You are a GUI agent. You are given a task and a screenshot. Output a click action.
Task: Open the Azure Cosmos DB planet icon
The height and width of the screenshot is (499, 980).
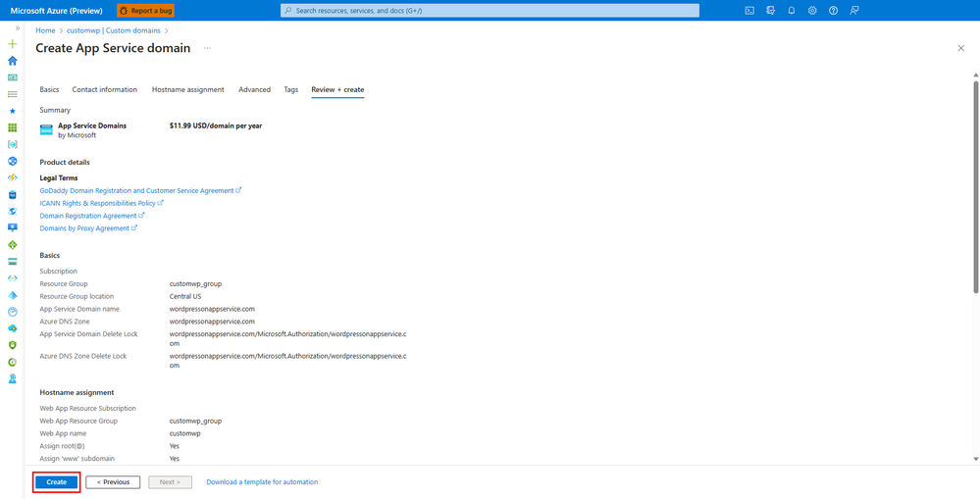click(x=12, y=211)
